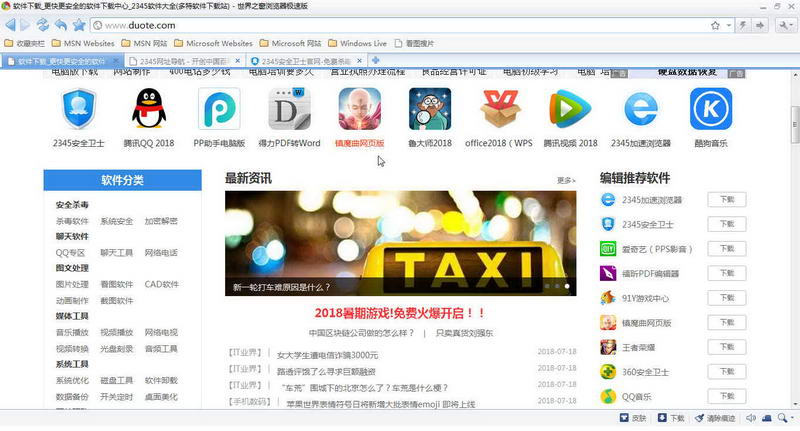Open the MSN Websites bookmark folder
The width and height of the screenshot is (800, 431).
pyautogui.click(x=83, y=43)
